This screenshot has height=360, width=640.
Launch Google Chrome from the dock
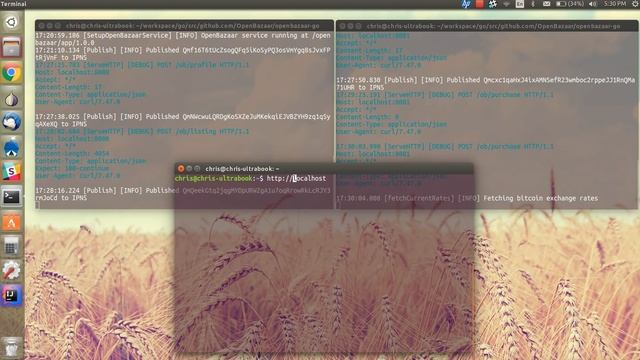click(11, 73)
